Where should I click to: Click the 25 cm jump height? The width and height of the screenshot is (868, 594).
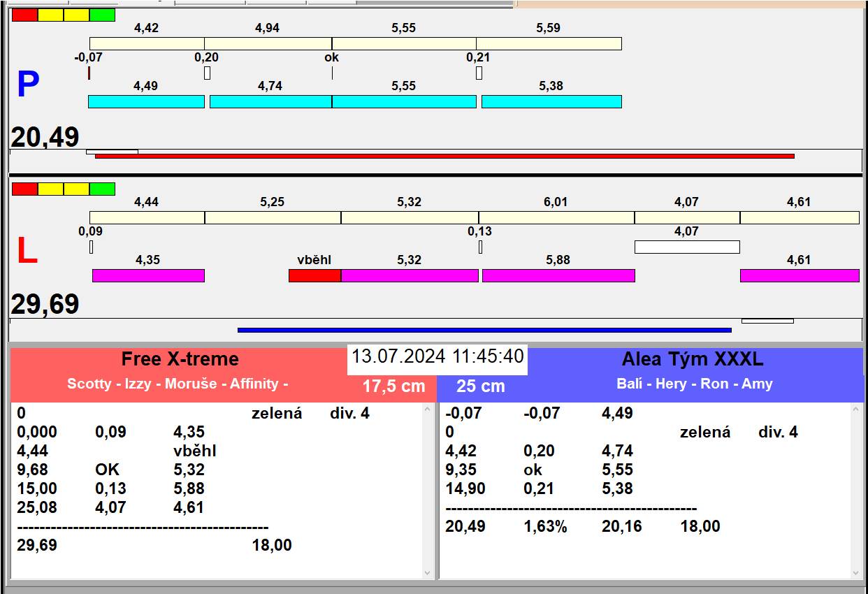point(481,386)
